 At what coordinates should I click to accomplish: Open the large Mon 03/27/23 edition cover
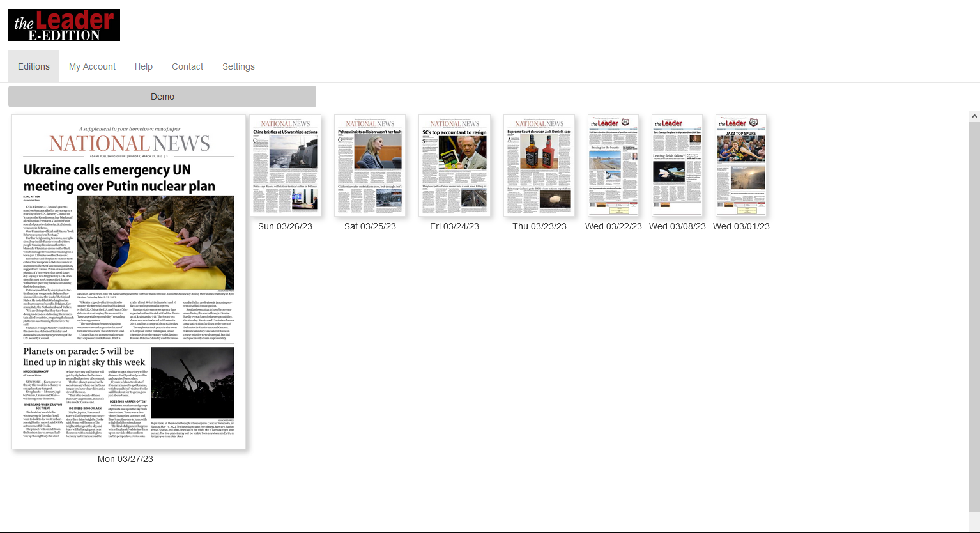(128, 282)
